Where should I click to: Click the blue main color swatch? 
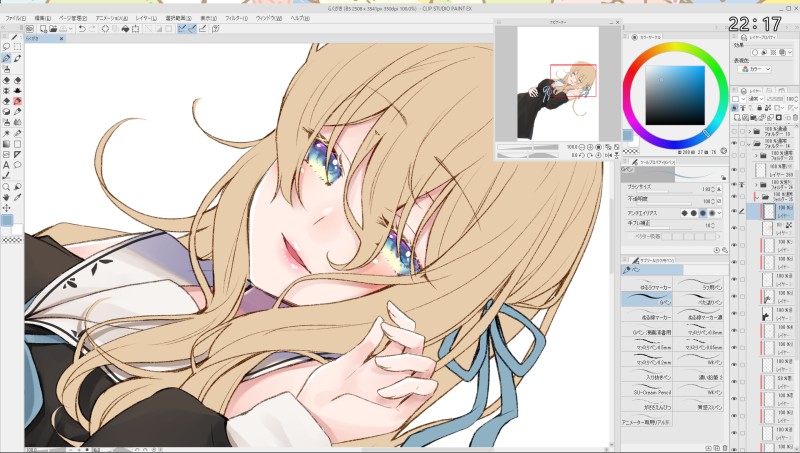[7, 220]
